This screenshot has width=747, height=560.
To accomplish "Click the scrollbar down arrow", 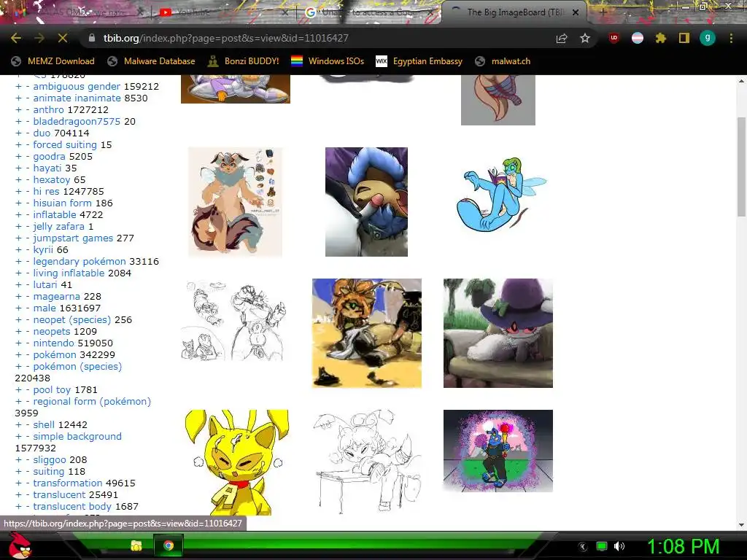I will coord(741,525).
